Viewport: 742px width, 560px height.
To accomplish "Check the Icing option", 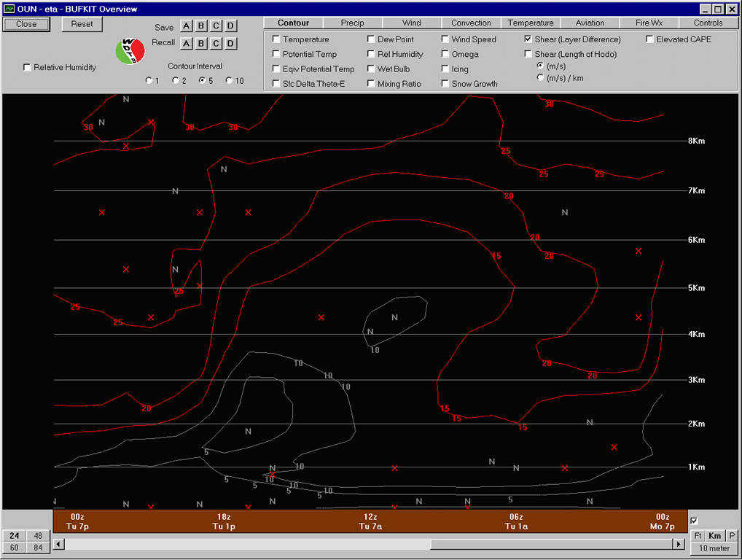I will click(445, 69).
